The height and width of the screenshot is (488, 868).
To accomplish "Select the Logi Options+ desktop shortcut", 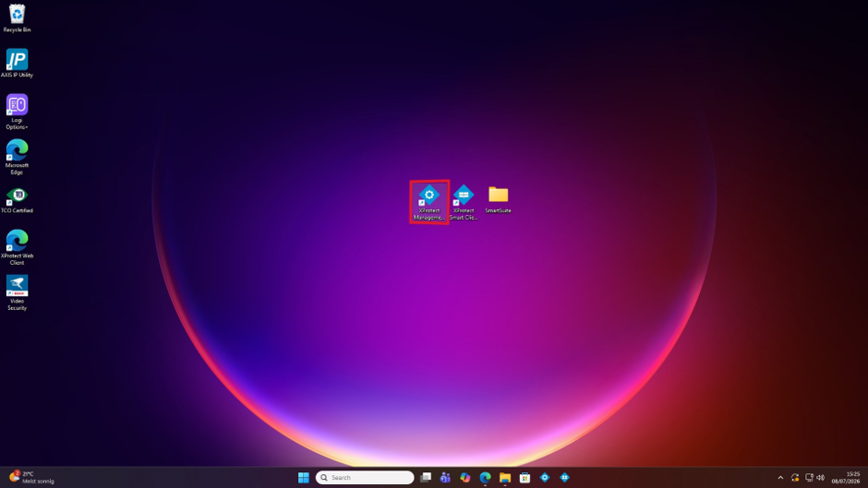I will point(18,112).
